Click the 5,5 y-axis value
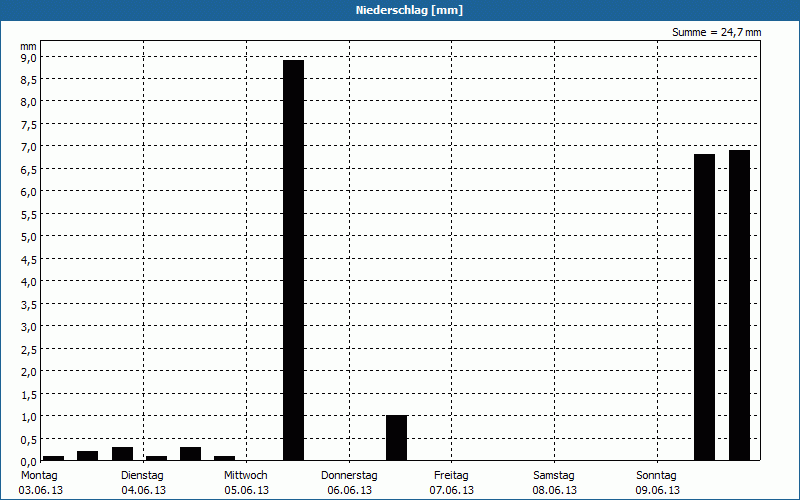This screenshot has height=500, width=800. point(29,214)
